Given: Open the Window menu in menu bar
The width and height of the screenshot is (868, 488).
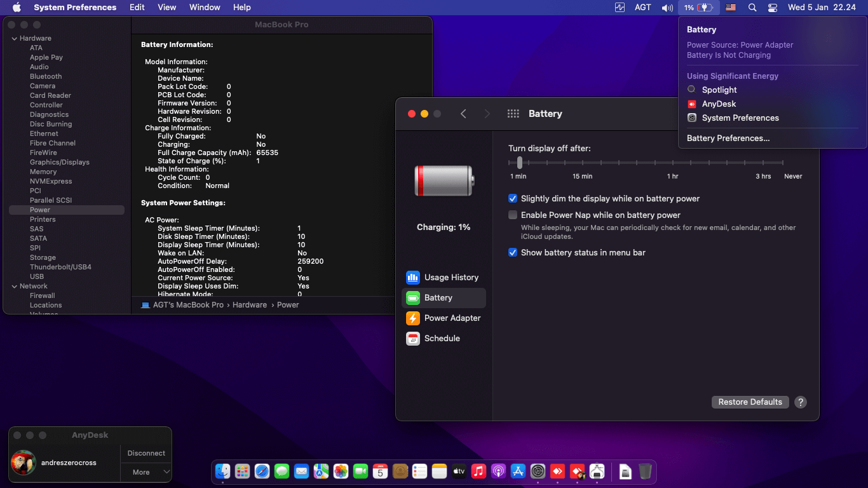Looking at the screenshot, I should (x=205, y=8).
